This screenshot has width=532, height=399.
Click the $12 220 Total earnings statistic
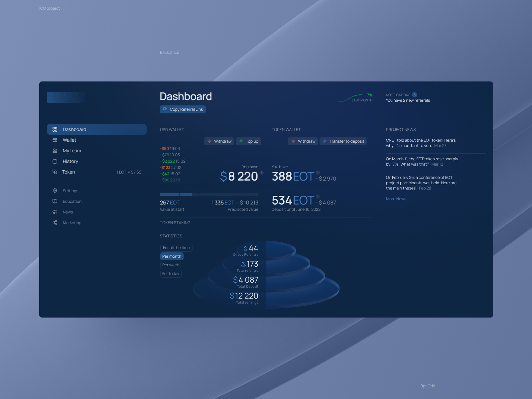pos(244,296)
